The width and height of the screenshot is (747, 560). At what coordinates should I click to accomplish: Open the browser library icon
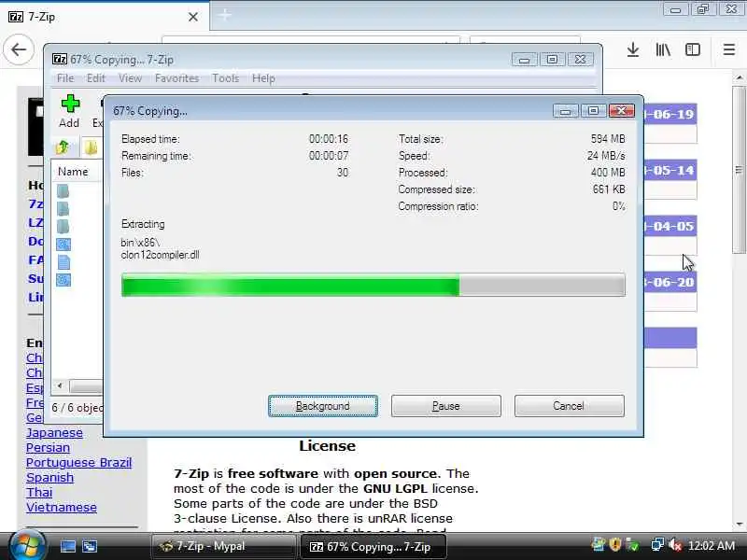663,49
